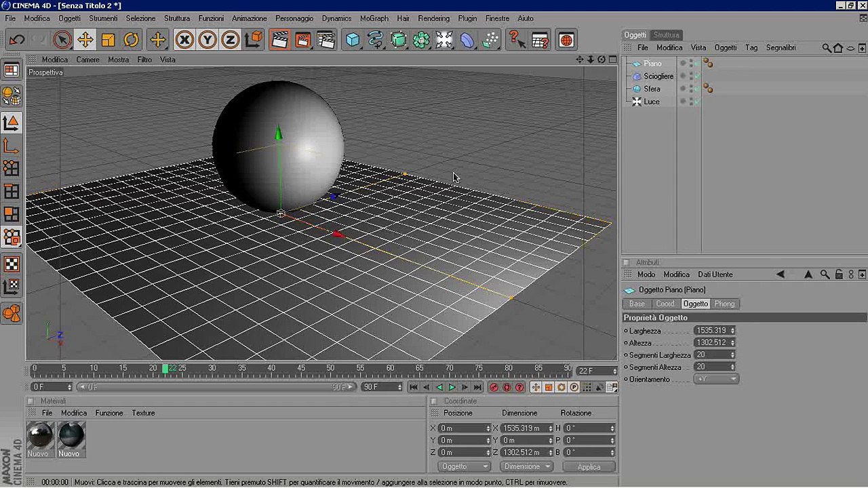Select the Sfera object
The height and width of the screenshot is (488, 868).
652,89
